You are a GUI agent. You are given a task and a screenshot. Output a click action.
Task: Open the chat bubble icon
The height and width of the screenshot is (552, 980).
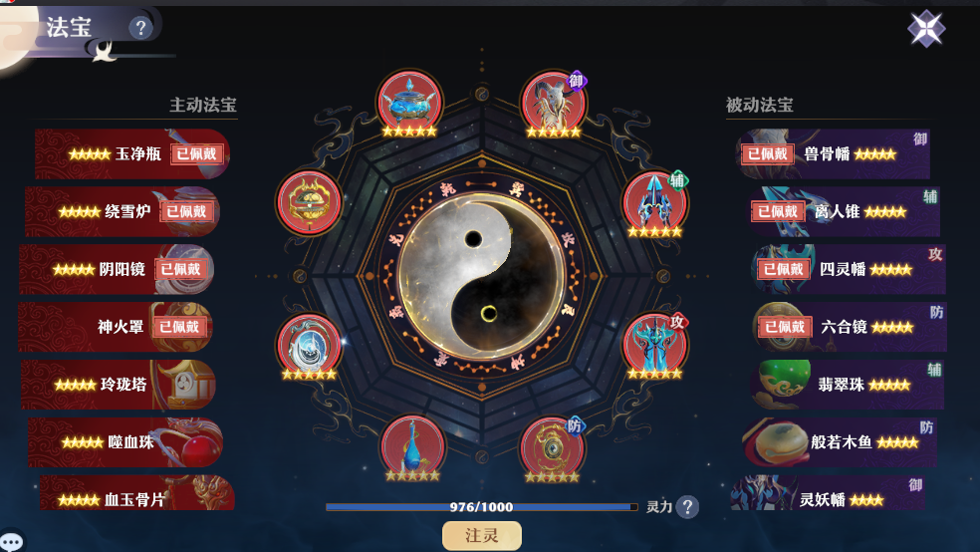11,541
